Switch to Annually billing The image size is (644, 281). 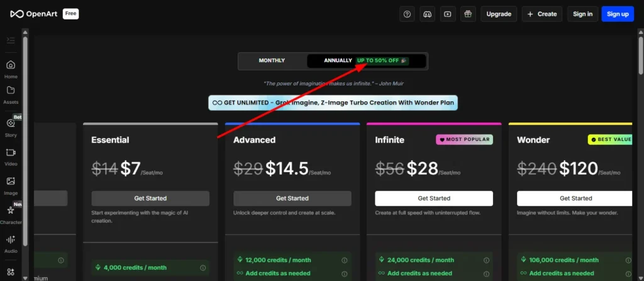pyautogui.click(x=367, y=60)
